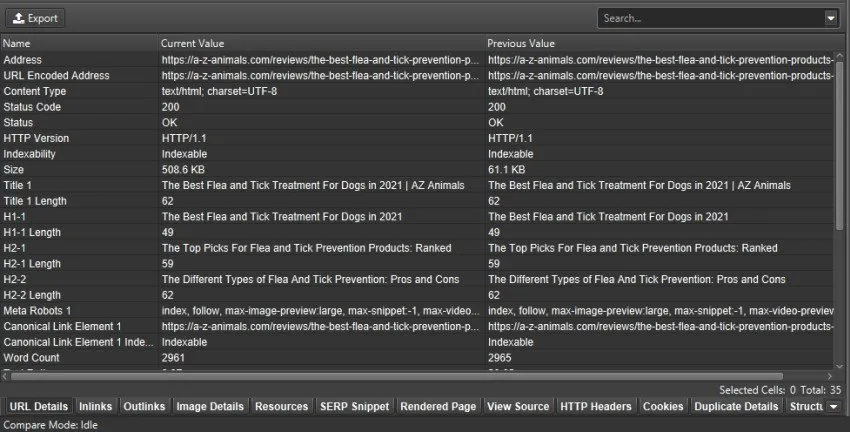Select the URL Details tab

[38, 407]
